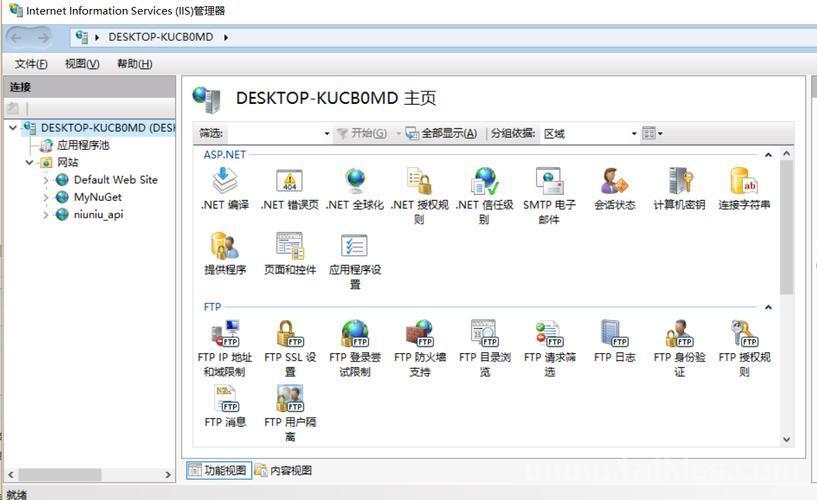Open the 计算机密钥 feature icon
This screenshot has width=817, height=500.
[679, 182]
